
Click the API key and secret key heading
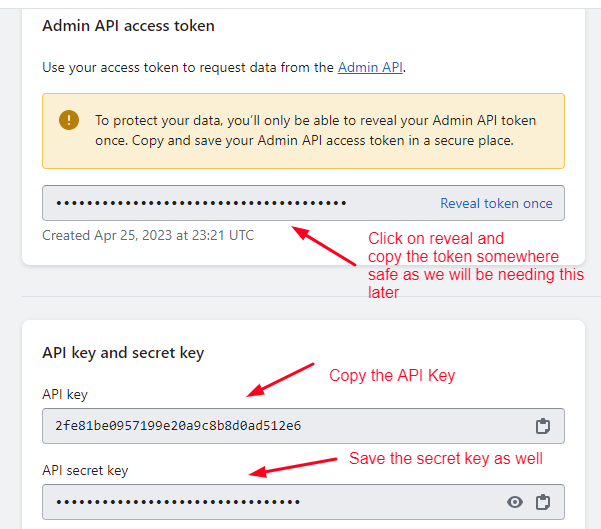(x=123, y=353)
